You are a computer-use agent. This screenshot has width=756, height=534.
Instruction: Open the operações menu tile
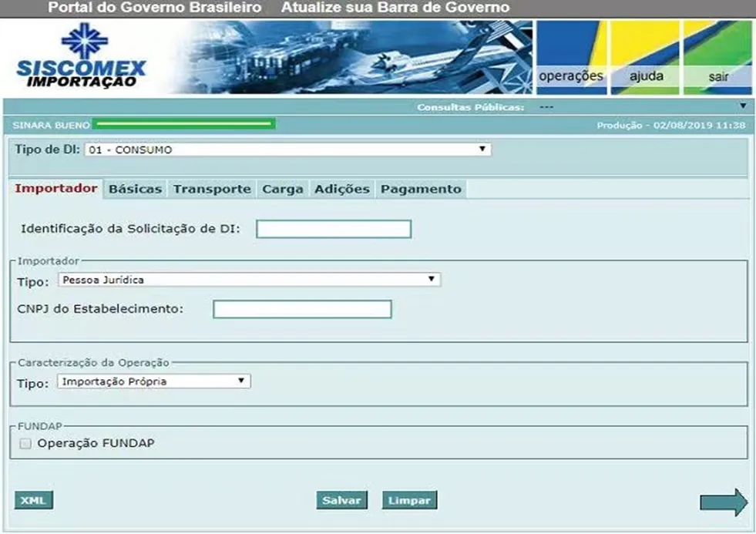coord(570,59)
